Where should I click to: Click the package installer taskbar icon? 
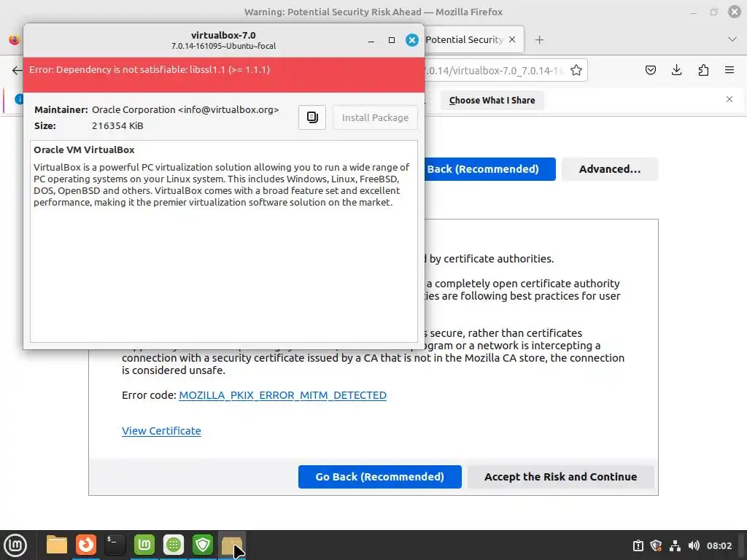coord(232,545)
